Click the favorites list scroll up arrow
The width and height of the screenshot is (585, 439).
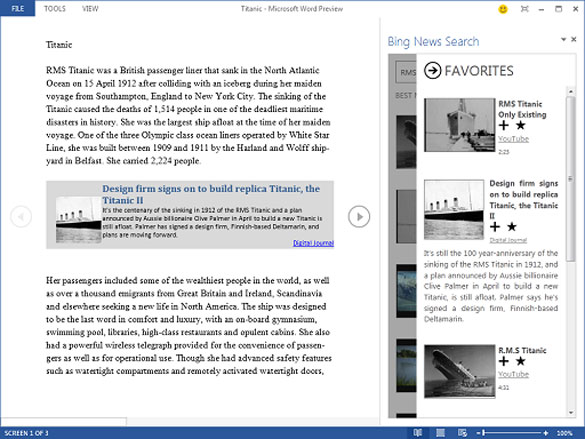[x=570, y=91]
